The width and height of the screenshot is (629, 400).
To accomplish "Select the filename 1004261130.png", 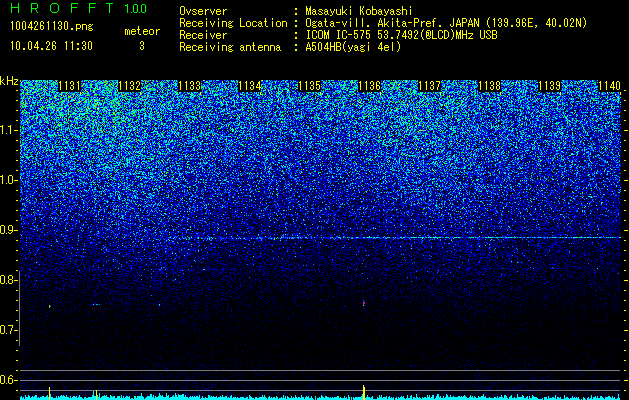I will [52, 26].
